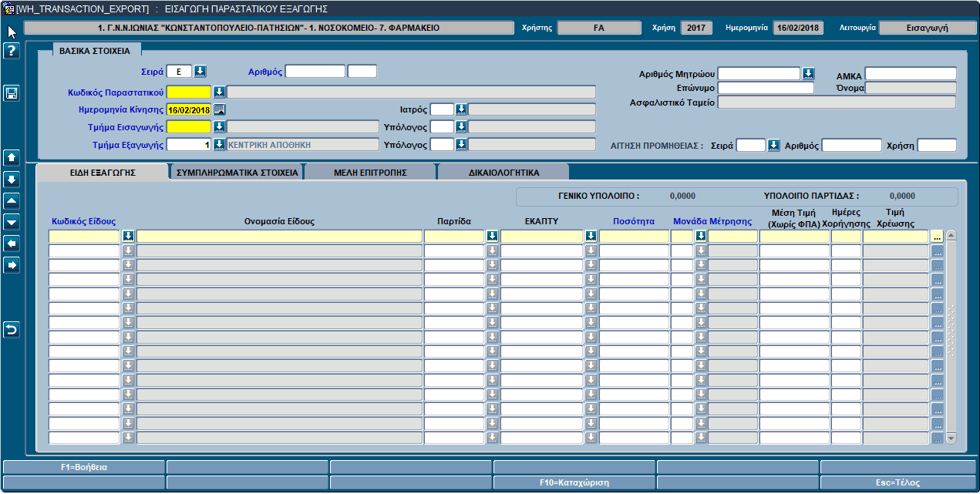980x494 pixels.
Task: Click the previous record up triangle icon
Action: coord(12,201)
